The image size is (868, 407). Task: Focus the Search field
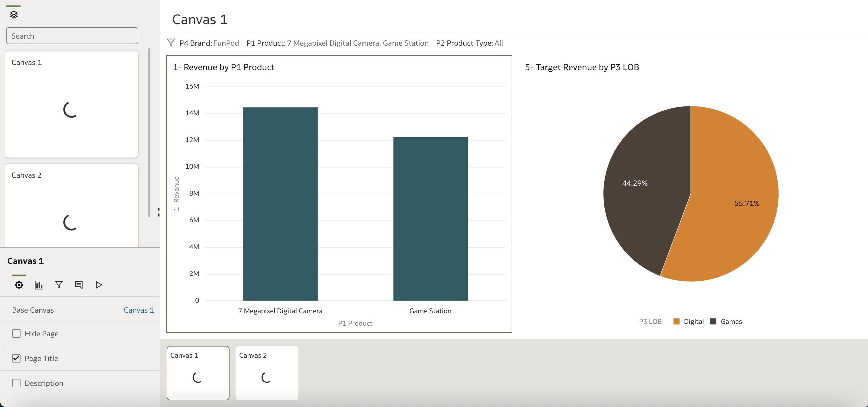[x=72, y=36]
